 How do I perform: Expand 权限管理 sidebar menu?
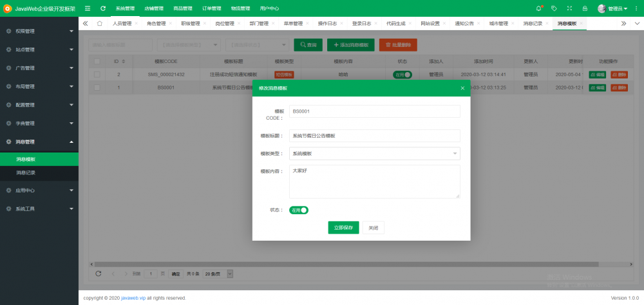click(39, 31)
